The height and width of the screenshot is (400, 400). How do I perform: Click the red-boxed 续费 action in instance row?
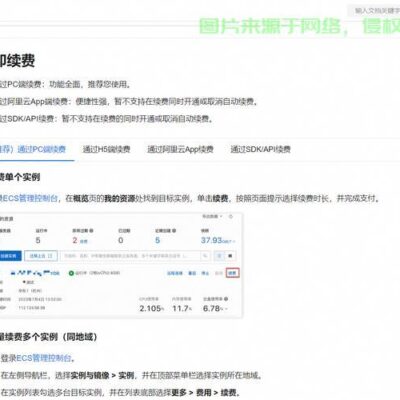(232, 273)
